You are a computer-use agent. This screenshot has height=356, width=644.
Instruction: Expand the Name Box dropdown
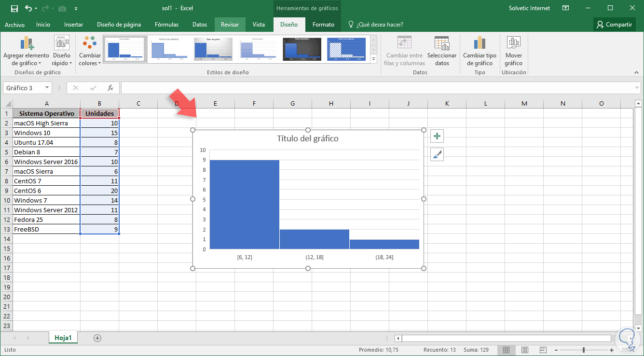click(47, 88)
